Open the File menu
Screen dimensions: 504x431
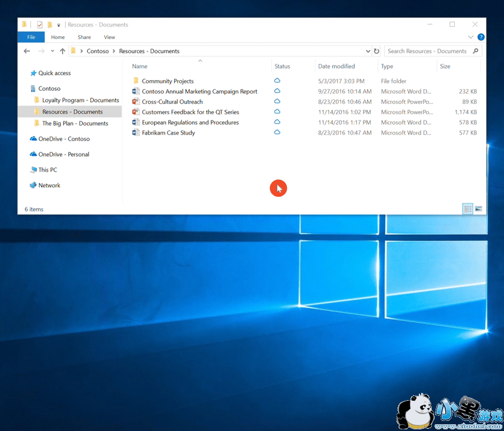(31, 37)
